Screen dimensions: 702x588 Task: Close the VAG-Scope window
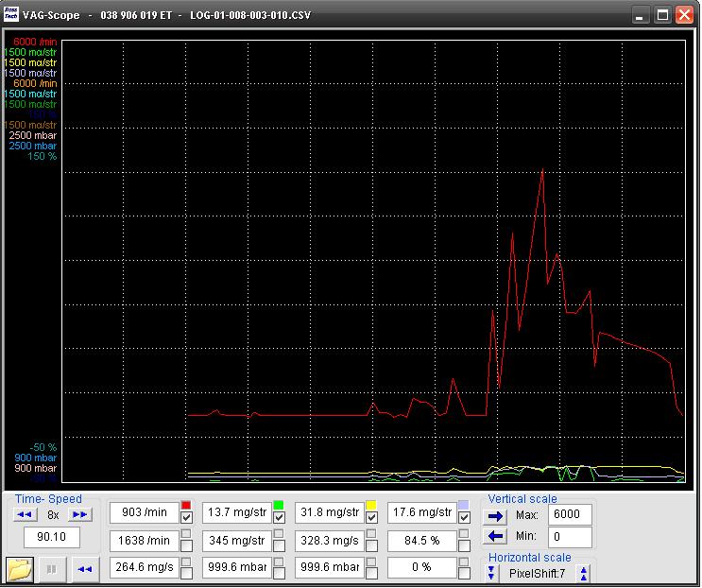tap(685, 15)
